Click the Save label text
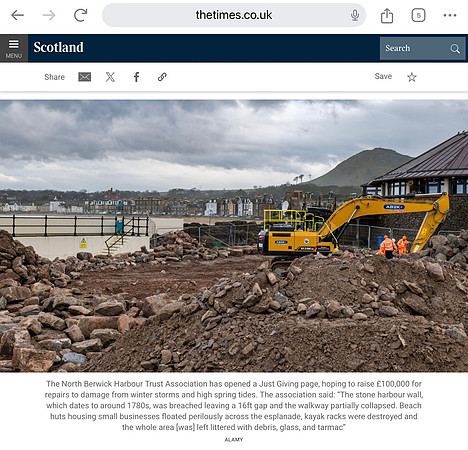468x450 pixels. pyautogui.click(x=383, y=76)
